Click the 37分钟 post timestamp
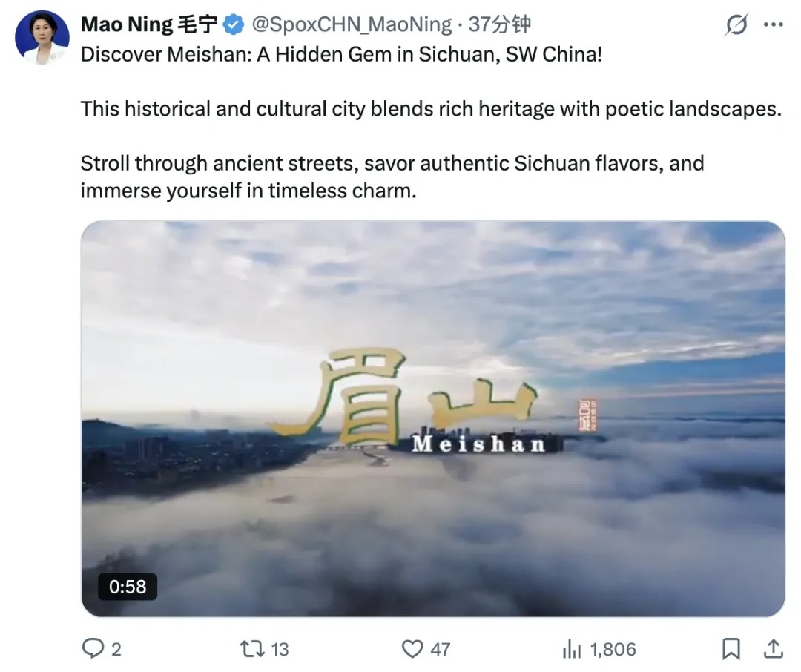Screen dimensions: 801x672 [500, 24]
